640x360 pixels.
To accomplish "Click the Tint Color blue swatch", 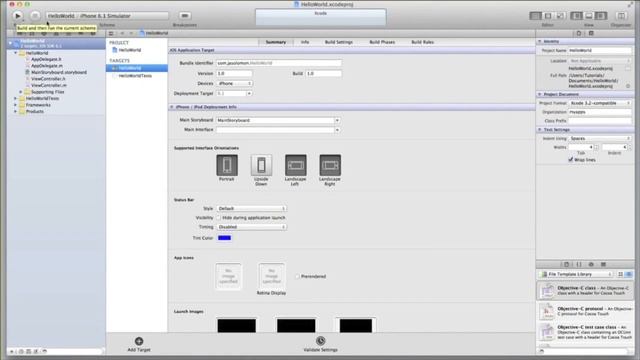I will tap(224, 238).
